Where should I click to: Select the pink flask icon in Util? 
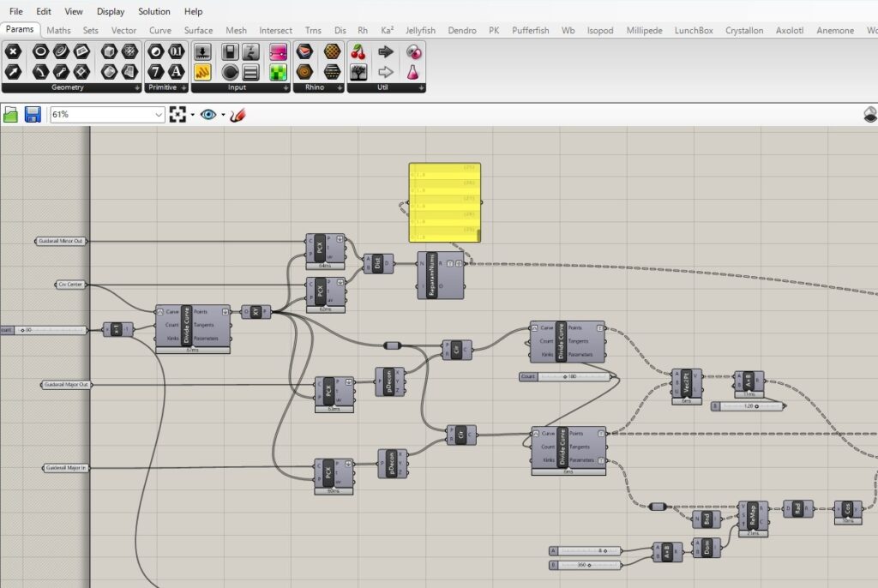click(413, 72)
